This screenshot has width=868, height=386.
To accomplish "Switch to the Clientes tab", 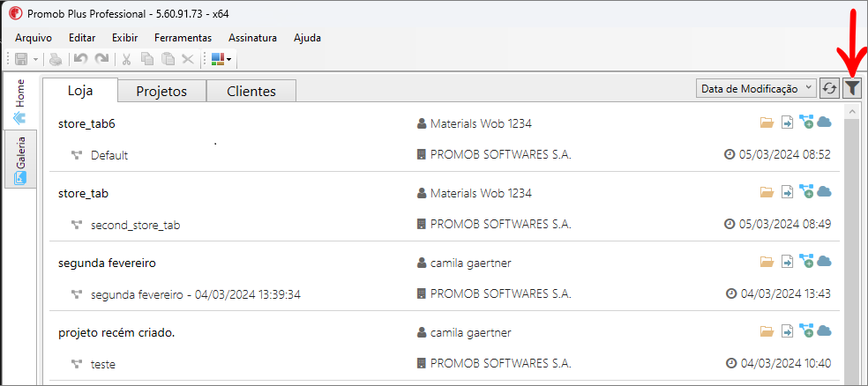I will click(251, 92).
